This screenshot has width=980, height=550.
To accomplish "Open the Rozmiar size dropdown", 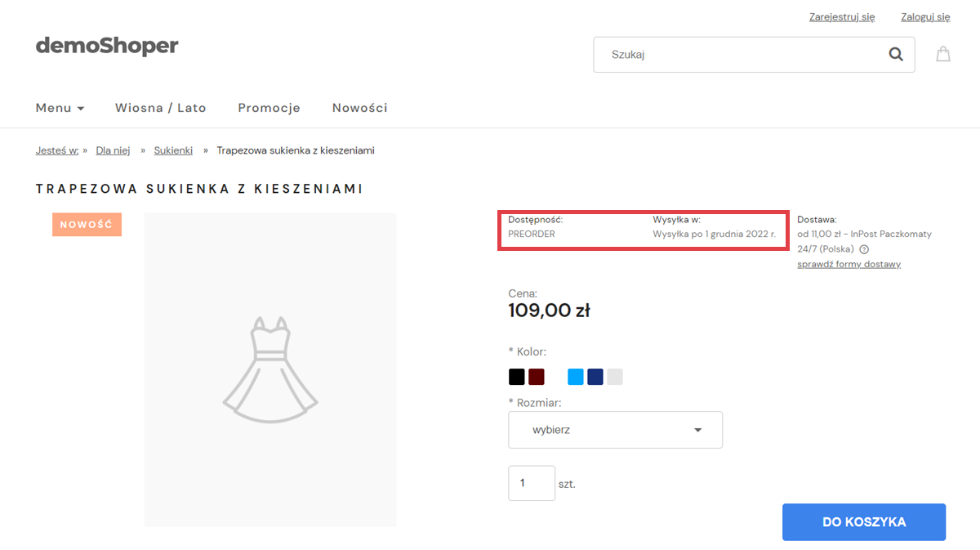I will tap(615, 430).
